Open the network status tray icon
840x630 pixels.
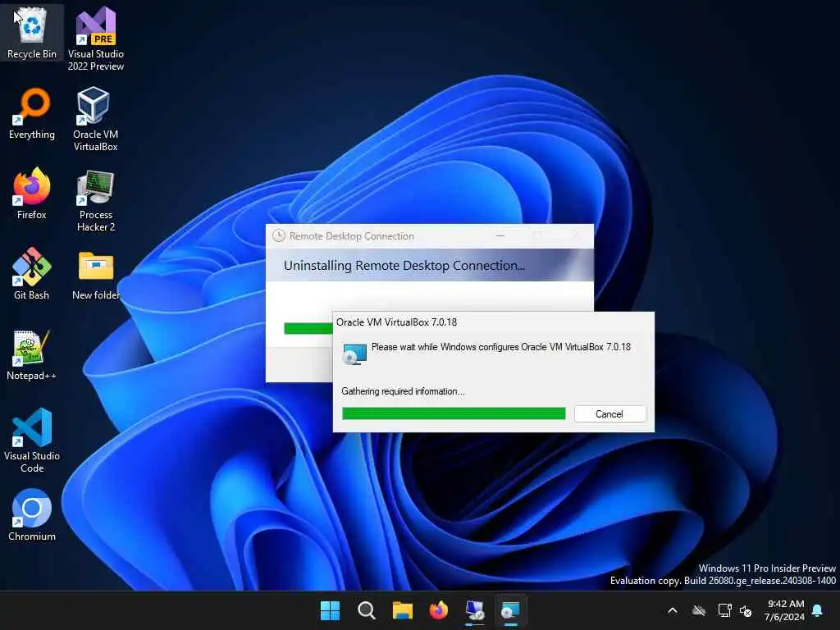pos(725,610)
